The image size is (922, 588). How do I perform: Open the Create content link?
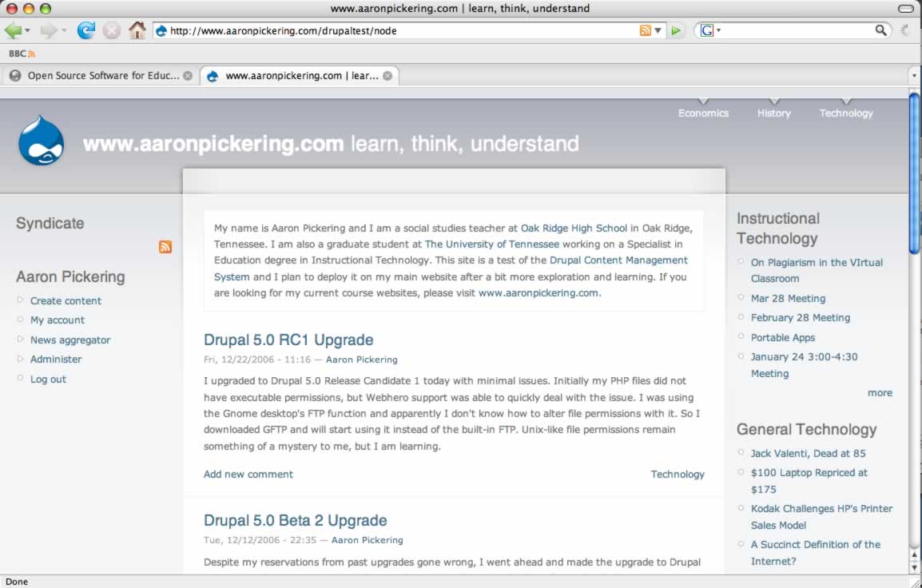click(x=66, y=300)
